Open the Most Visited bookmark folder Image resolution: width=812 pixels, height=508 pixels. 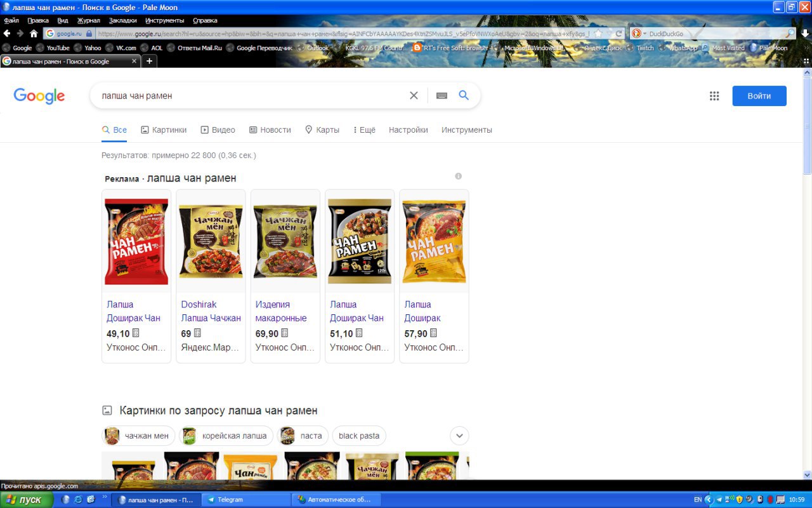click(x=723, y=48)
